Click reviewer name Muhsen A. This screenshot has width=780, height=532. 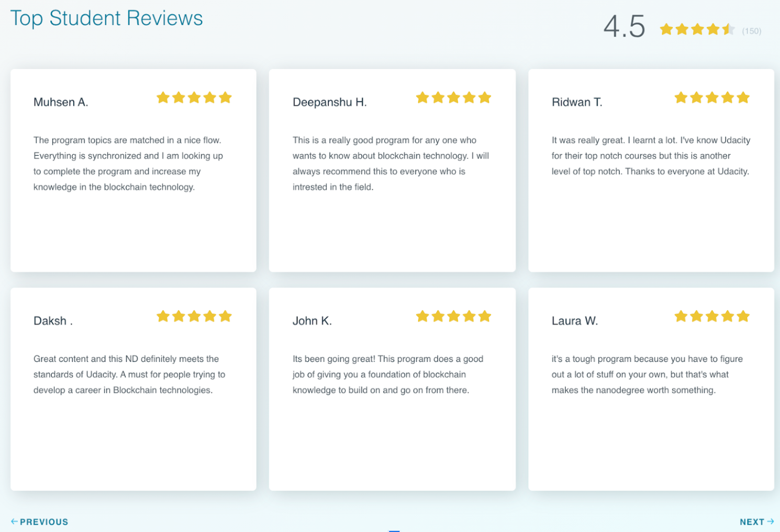click(61, 102)
